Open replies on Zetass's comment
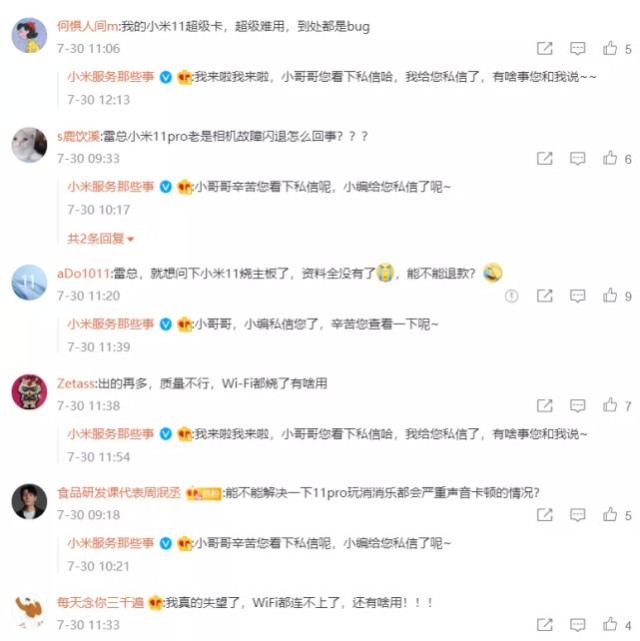This screenshot has width=640, height=641. (577, 406)
